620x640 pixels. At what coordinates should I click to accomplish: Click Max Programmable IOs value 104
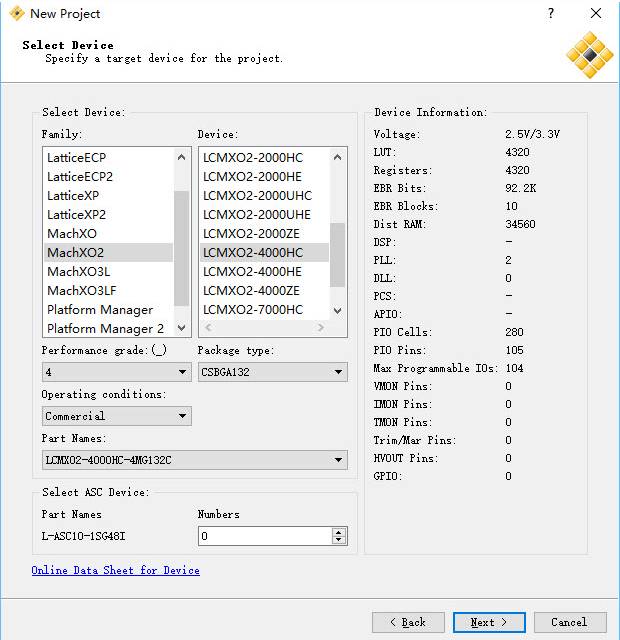(x=514, y=368)
